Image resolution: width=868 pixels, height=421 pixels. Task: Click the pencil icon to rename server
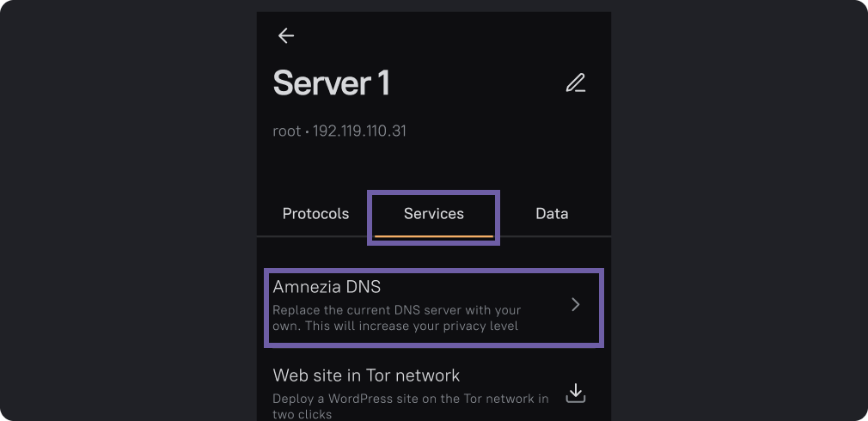pos(575,83)
